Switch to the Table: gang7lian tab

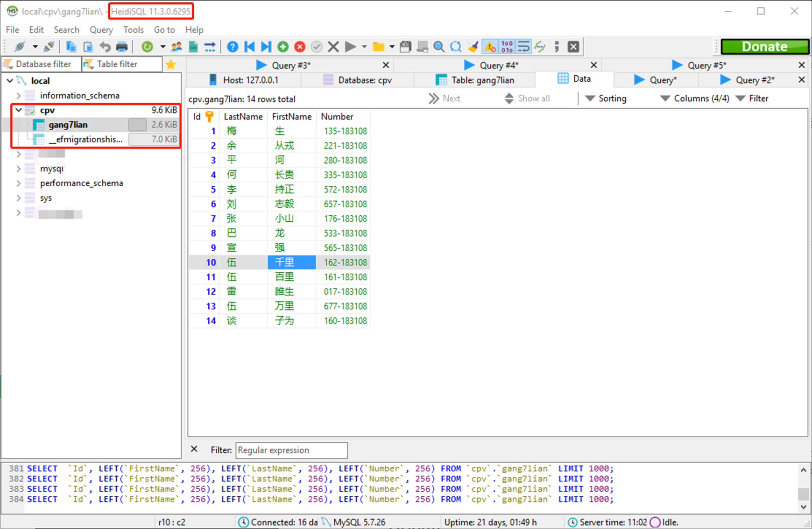point(475,80)
